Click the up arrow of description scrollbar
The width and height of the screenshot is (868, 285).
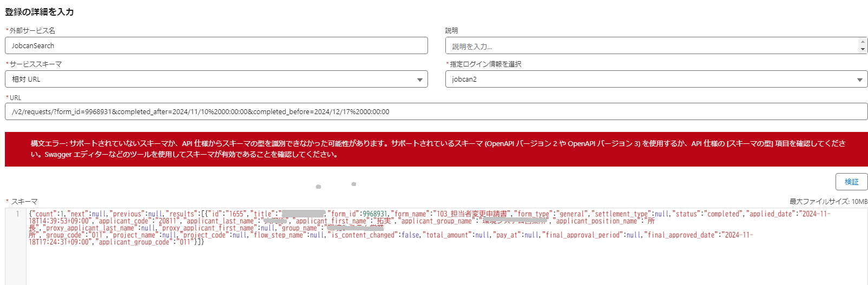click(x=863, y=42)
